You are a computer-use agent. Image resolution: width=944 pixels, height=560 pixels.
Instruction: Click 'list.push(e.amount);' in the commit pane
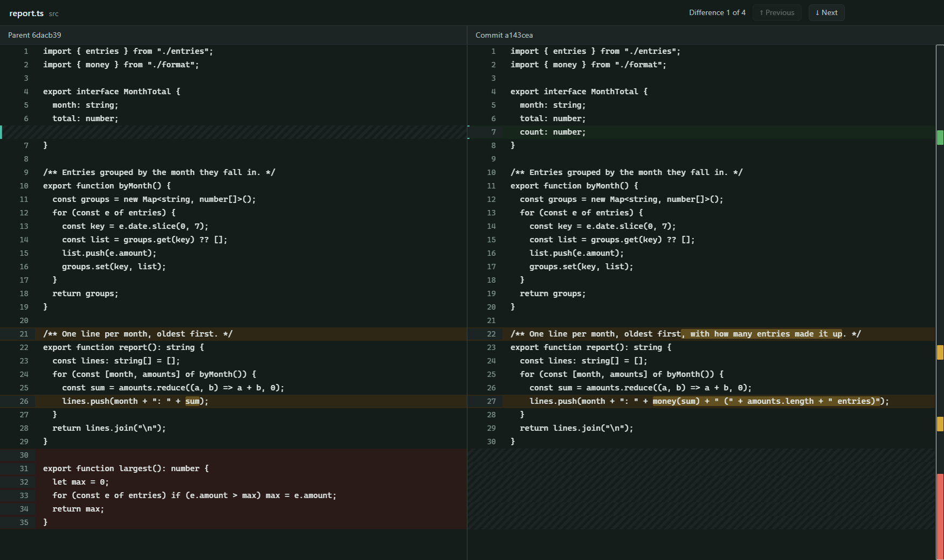(x=577, y=253)
